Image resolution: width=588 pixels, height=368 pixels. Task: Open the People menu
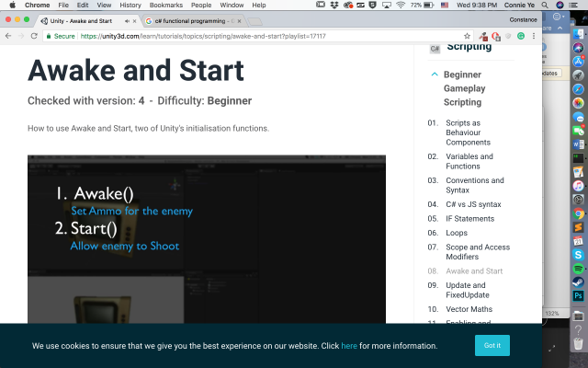[201, 5]
